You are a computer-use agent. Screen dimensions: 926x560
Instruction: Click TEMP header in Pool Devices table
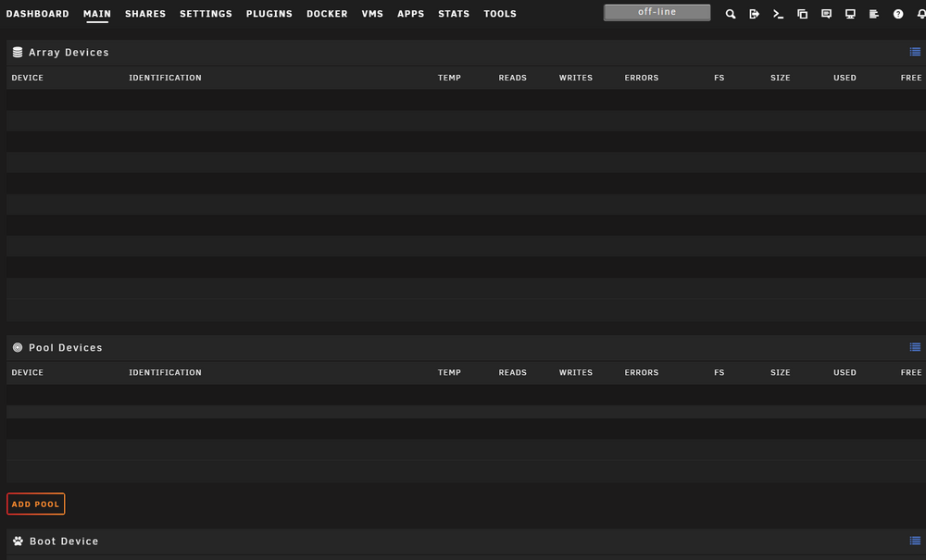[449, 372]
